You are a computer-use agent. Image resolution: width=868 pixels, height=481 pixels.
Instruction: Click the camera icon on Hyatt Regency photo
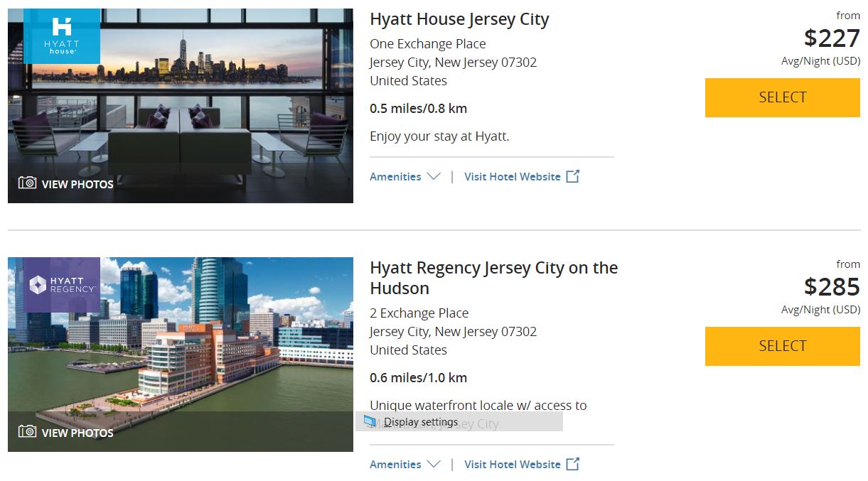point(27,432)
